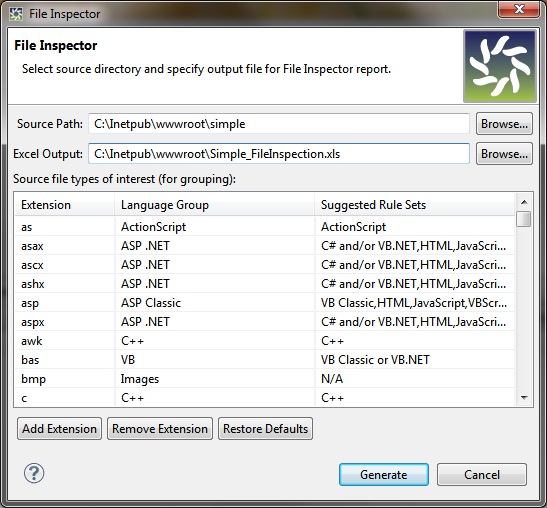
Task: Browse for the Excel Output file
Action: [x=504, y=154]
